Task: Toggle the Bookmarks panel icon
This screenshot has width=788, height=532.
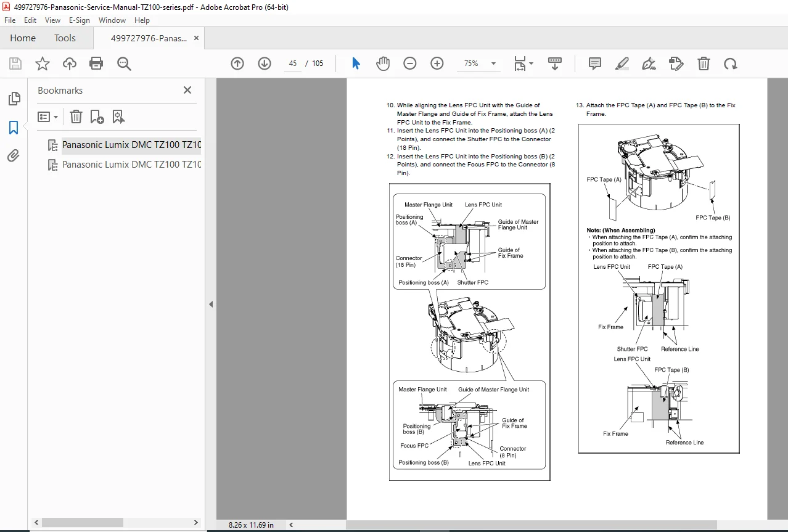Action: (14, 128)
